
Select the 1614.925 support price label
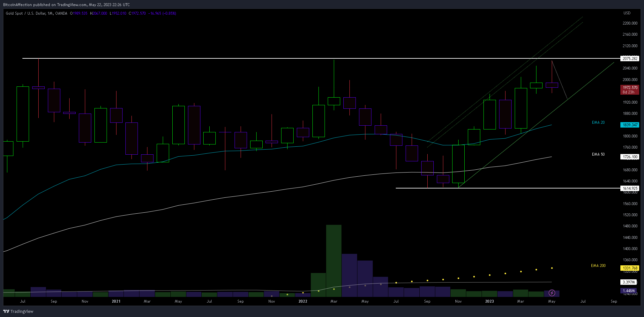630,188
